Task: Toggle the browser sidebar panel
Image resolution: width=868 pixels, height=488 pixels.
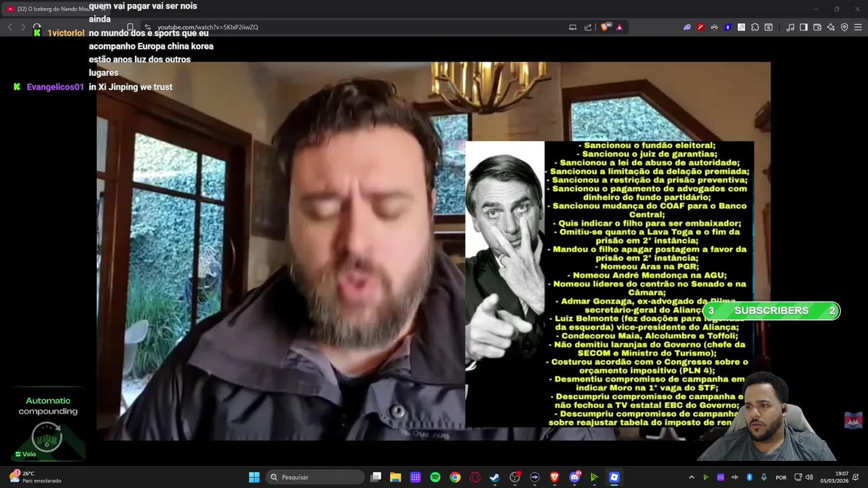Action: click(804, 27)
